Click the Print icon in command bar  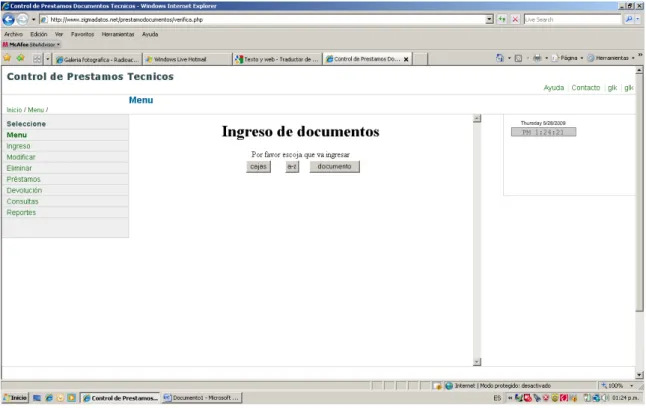pyautogui.click(x=537, y=58)
